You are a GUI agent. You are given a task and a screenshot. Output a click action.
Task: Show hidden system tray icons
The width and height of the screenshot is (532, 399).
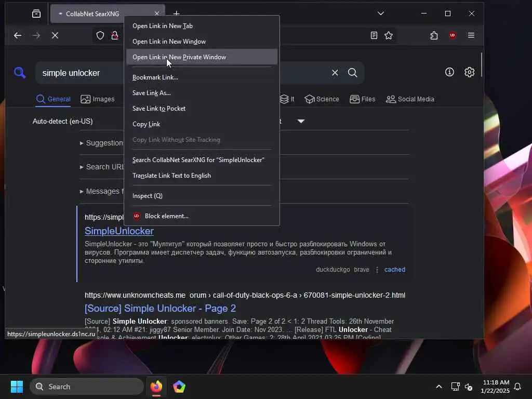click(438, 387)
